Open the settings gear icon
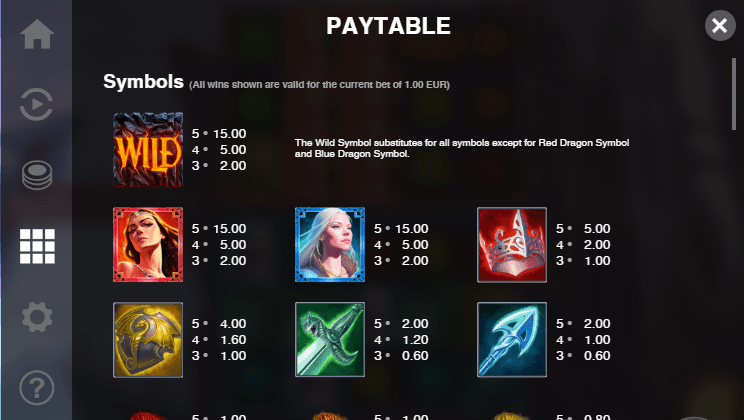This screenshot has width=744, height=420. click(x=37, y=317)
